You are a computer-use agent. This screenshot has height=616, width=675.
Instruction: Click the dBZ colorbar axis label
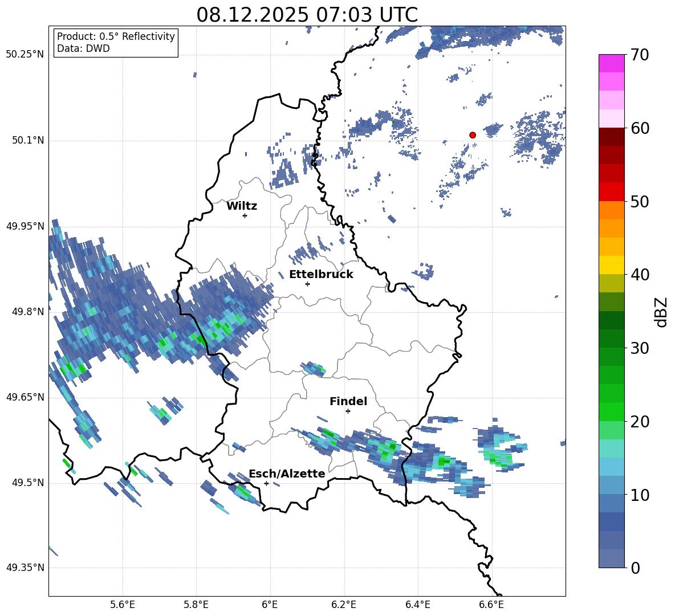pos(662,312)
